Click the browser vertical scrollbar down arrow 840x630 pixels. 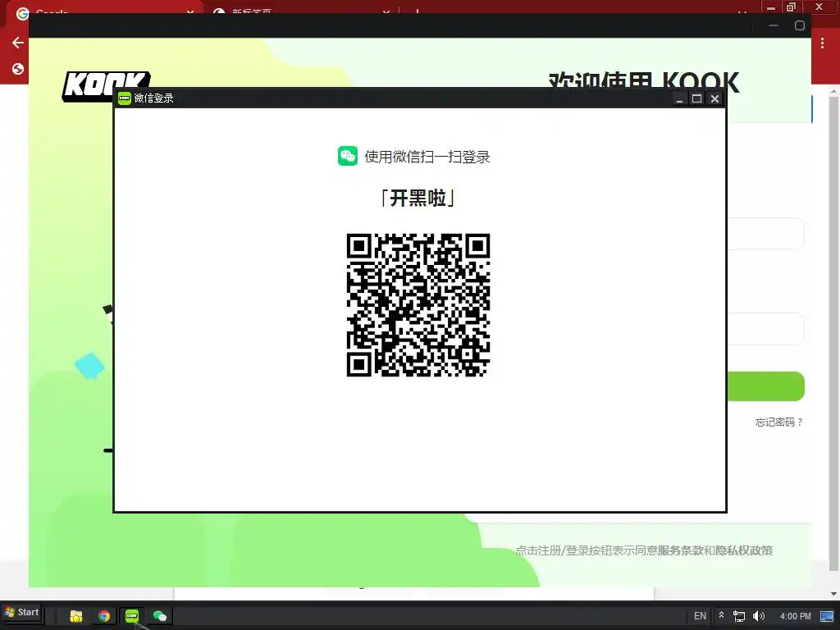pos(833,594)
